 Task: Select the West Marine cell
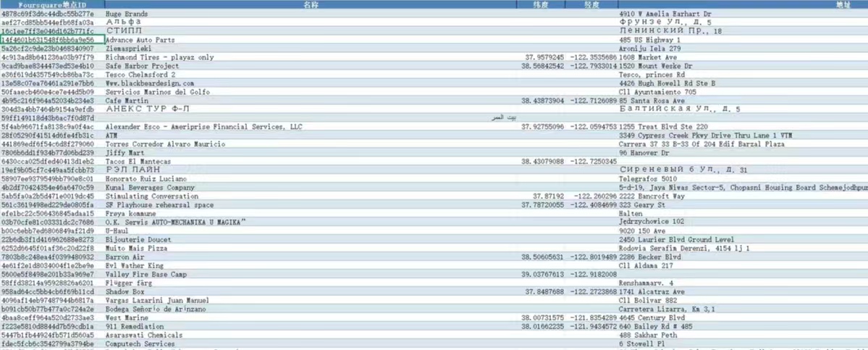point(310,318)
